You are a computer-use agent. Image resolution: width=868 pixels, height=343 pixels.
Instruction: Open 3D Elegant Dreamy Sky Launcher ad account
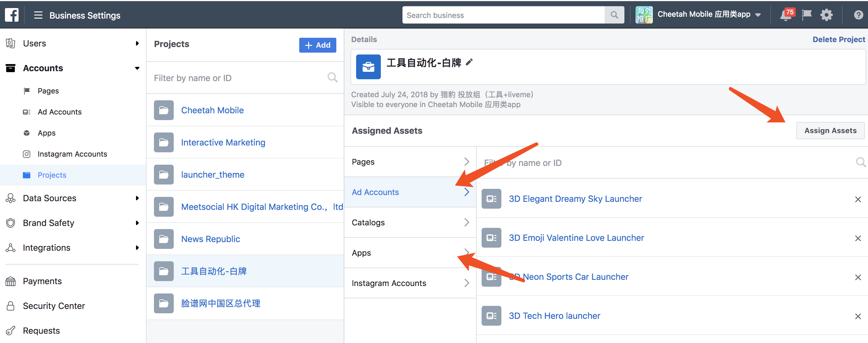point(575,199)
